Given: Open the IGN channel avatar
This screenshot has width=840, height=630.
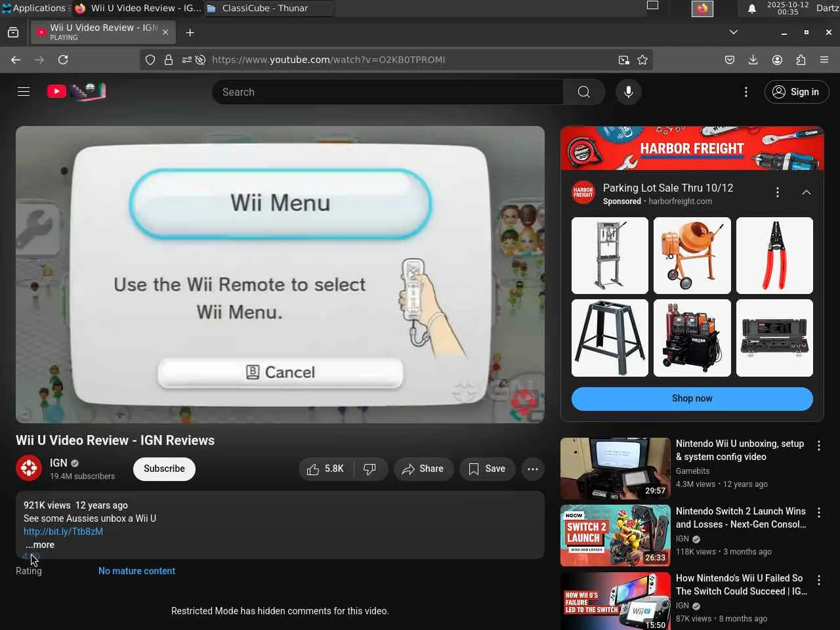Looking at the screenshot, I should point(29,469).
